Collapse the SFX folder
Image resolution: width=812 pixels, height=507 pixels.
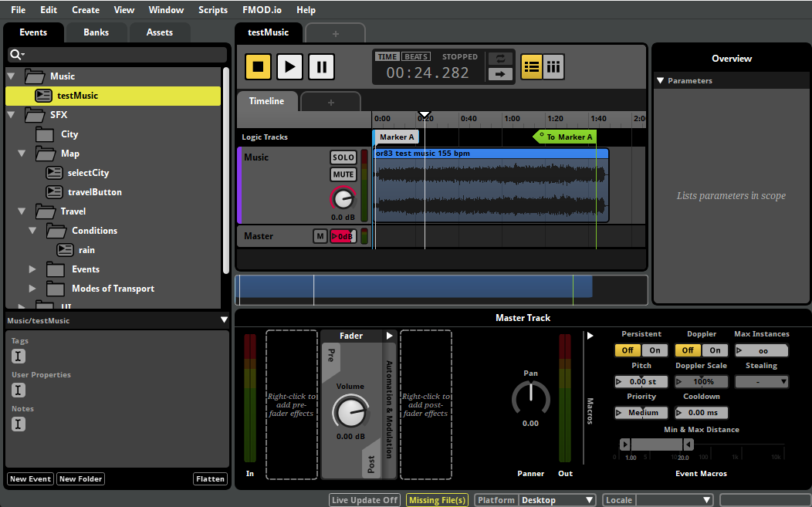[x=12, y=115]
